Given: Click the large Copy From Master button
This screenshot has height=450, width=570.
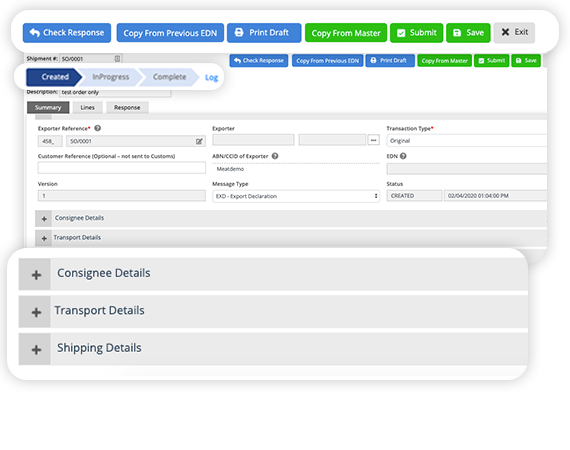Looking at the screenshot, I should pos(346,33).
